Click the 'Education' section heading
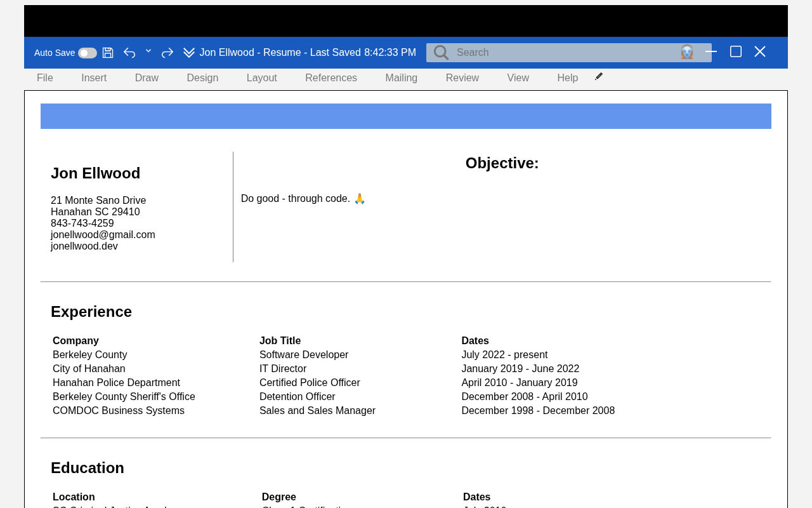Viewport: 812px width, 508px height. click(88, 468)
